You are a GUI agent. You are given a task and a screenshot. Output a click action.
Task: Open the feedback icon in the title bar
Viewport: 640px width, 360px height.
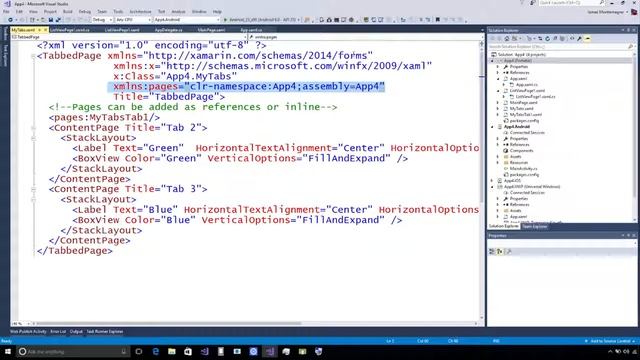click(533, 3)
